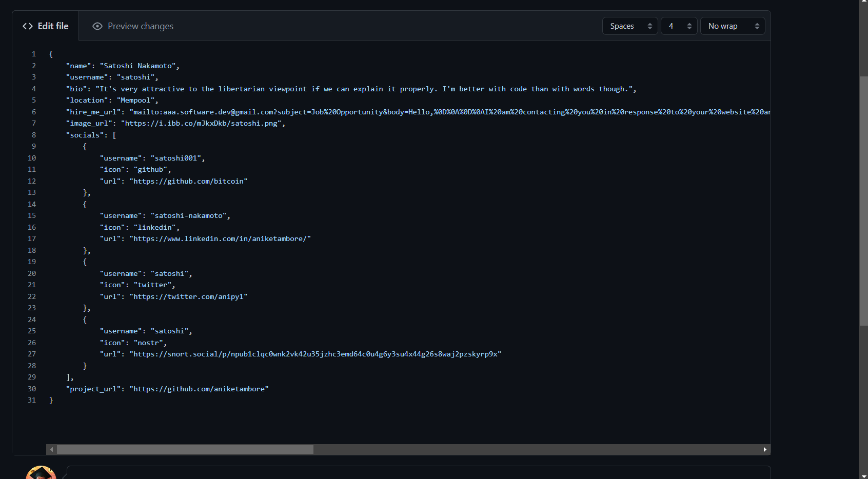Expand the No wrap line mode dropdown
This screenshot has width=868, height=479.
pyautogui.click(x=732, y=26)
